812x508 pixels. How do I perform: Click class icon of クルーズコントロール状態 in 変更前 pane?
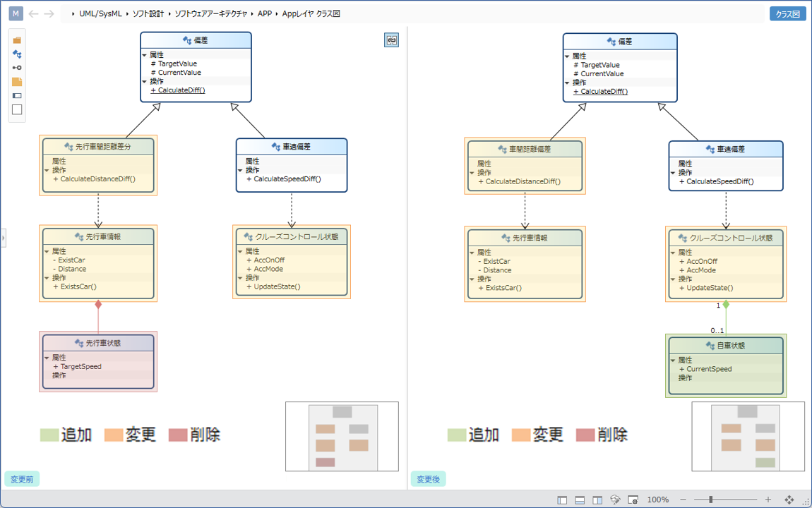coord(249,237)
